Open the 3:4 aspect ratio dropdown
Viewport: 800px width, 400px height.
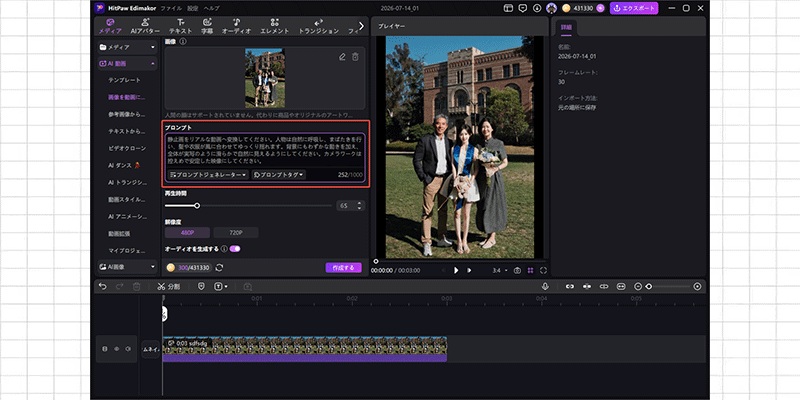(499, 270)
